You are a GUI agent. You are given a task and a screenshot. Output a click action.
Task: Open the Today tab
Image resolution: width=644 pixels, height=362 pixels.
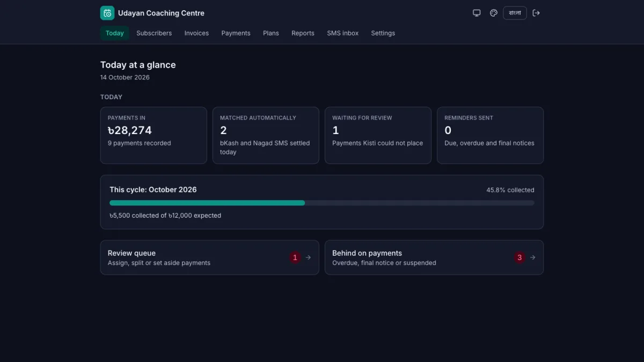pos(115,33)
